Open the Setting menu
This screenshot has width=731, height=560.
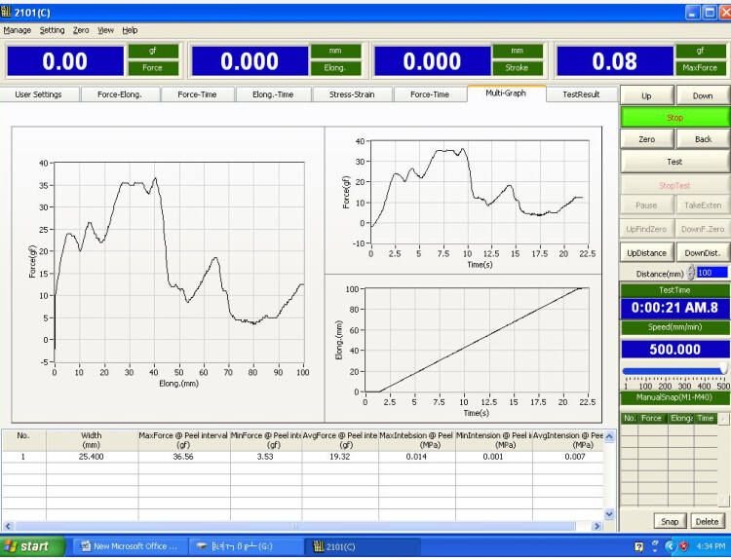[x=52, y=30]
